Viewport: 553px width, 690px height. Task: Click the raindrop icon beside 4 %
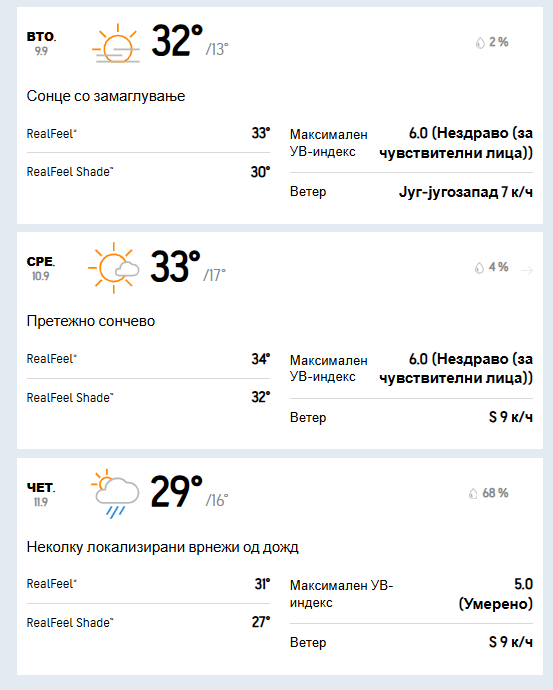[x=479, y=268]
